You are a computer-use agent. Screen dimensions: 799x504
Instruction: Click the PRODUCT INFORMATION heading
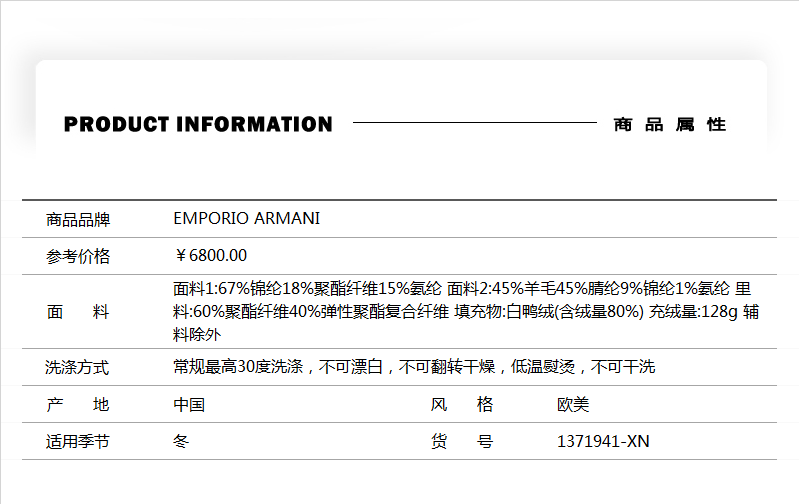click(198, 124)
